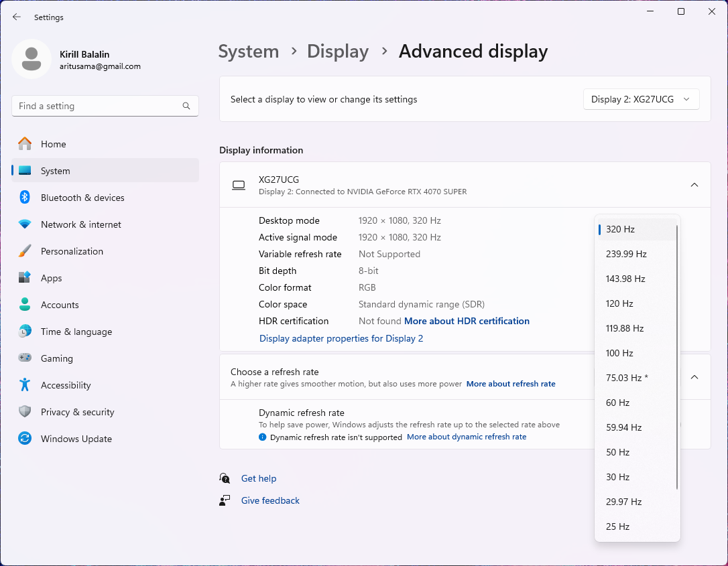The width and height of the screenshot is (728, 566).
Task: Click the back arrow in title bar
Action: (17, 17)
